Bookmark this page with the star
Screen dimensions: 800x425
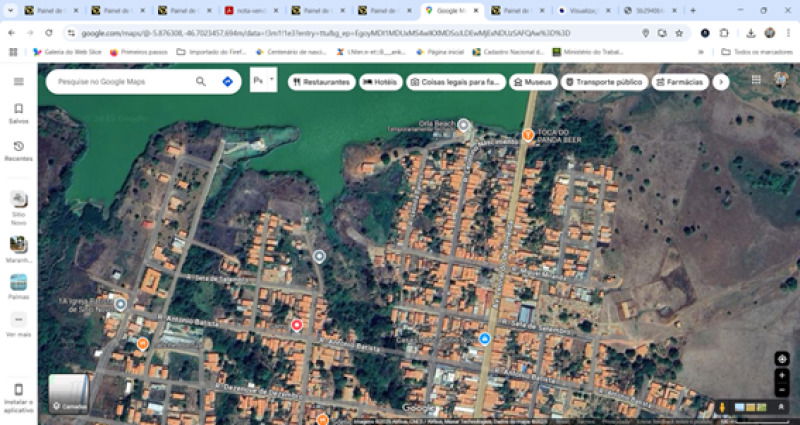[x=679, y=33]
